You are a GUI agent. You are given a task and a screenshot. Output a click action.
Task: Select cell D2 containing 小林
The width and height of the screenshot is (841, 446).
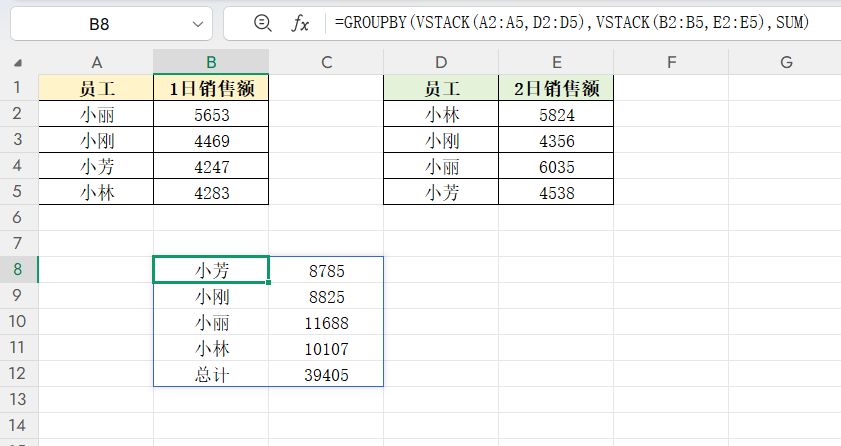pyautogui.click(x=441, y=114)
